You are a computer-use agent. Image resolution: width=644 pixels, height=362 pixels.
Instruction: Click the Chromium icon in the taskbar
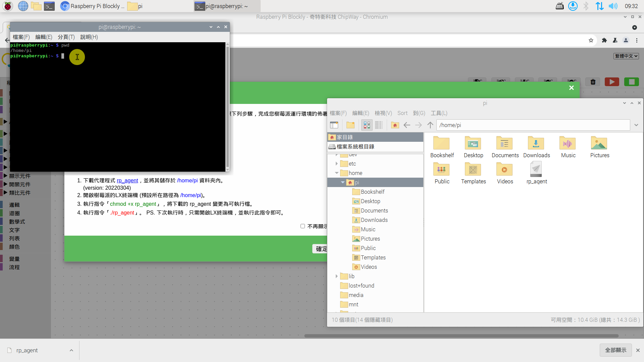[x=64, y=6]
